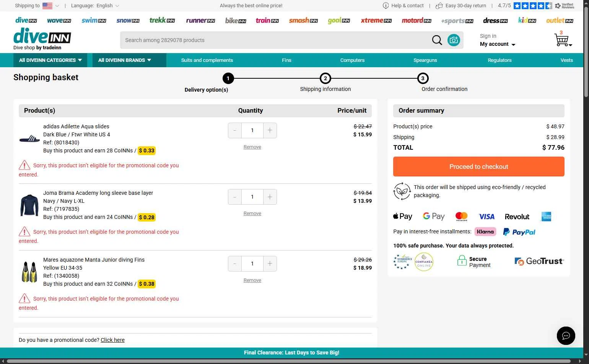The width and height of the screenshot is (589, 364).
Task: Open the smashinn store logo
Action: 303,21
